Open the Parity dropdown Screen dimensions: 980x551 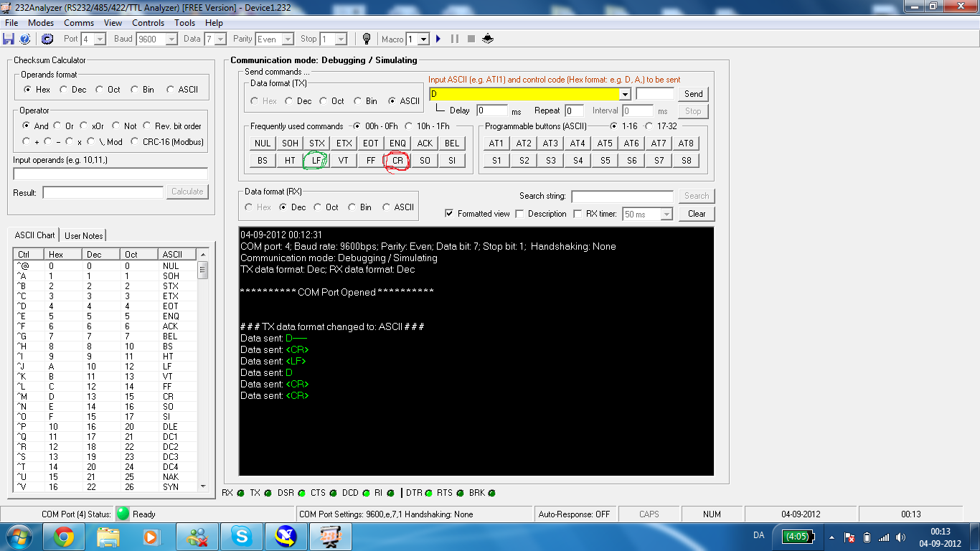288,39
